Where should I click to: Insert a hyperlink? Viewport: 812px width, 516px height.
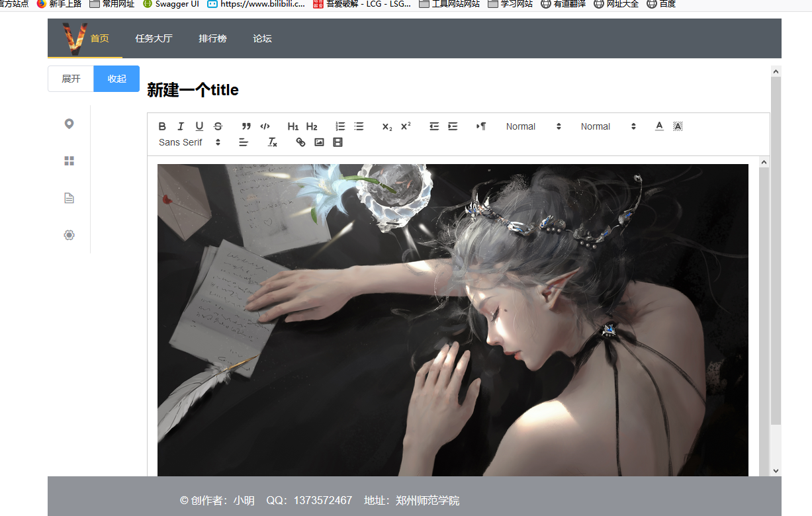point(300,142)
